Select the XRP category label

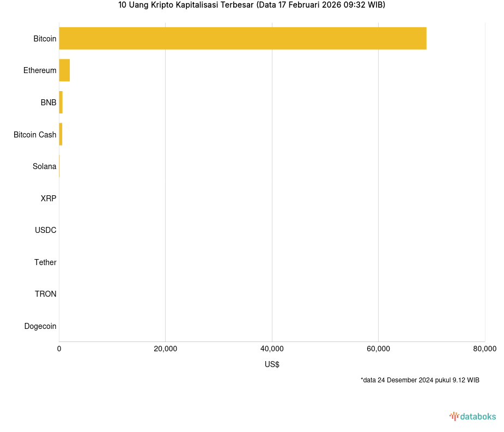(x=48, y=199)
